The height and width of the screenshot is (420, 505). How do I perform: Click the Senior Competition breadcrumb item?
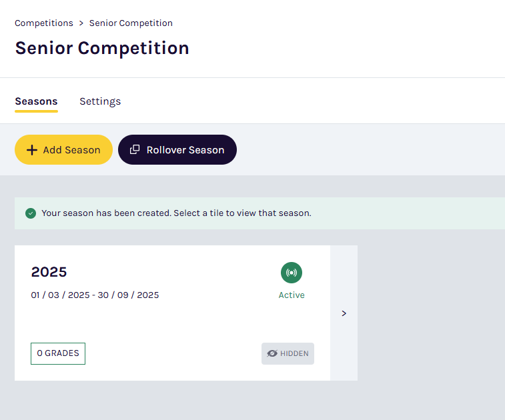point(131,23)
